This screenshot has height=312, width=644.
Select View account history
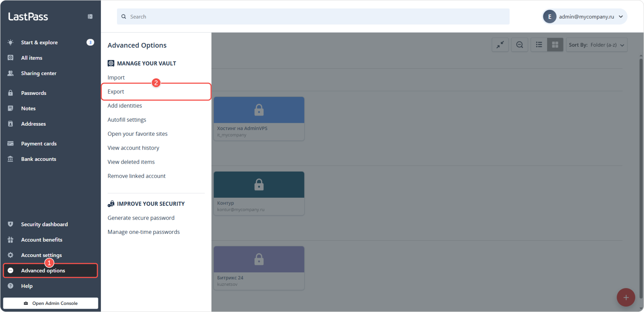(x=133, y=148)
